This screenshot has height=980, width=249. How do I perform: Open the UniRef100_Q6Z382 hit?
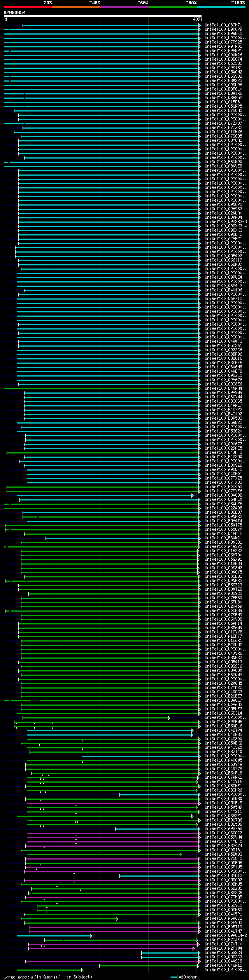coord(223,63)
